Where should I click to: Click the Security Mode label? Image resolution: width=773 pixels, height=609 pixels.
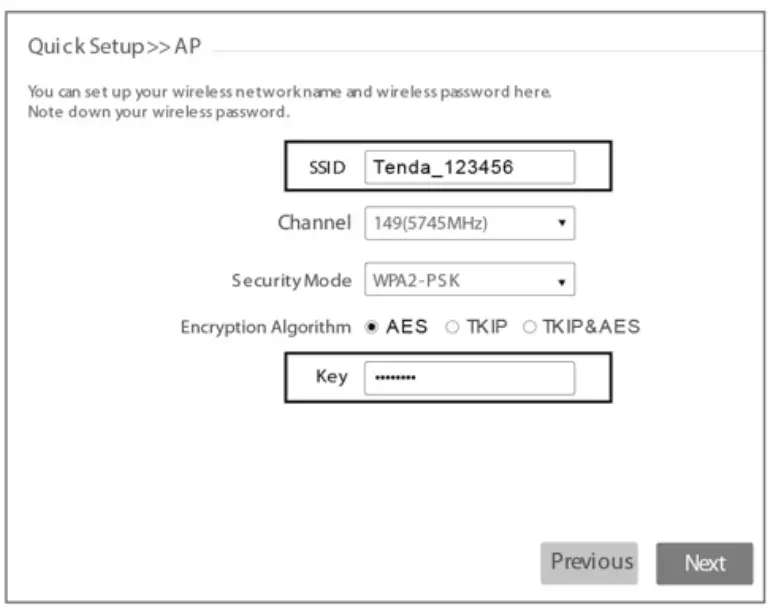[x=291, y=281]
